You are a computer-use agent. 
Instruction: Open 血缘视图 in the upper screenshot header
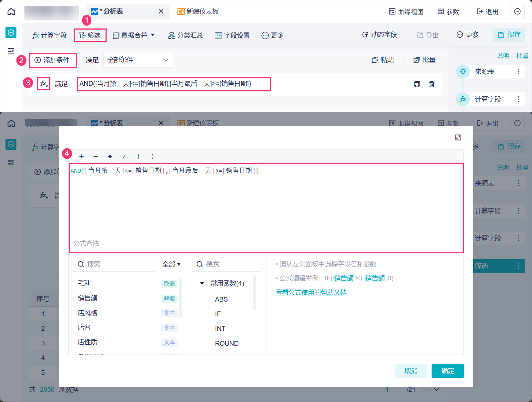pos(406,12)
